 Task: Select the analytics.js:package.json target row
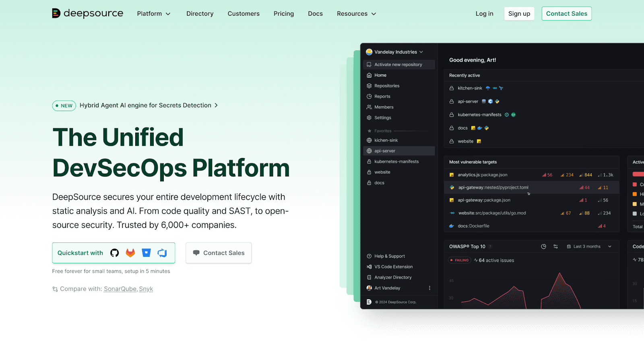(x=532, y=175)
